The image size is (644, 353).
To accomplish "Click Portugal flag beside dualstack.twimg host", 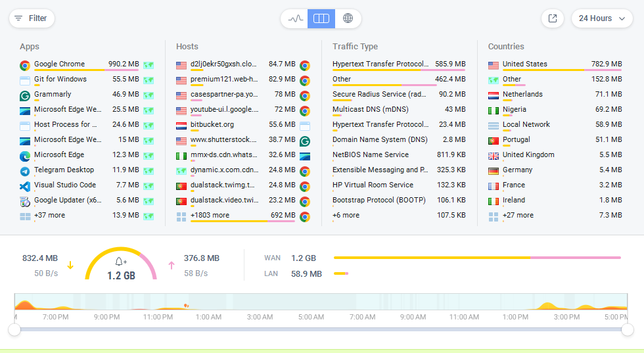I will 181,187.
